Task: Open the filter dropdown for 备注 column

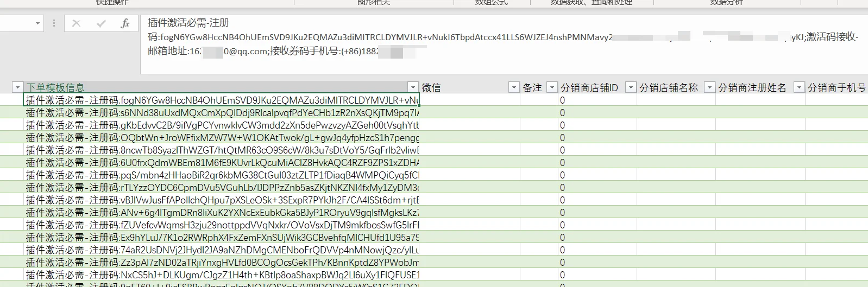Action: 552,87
